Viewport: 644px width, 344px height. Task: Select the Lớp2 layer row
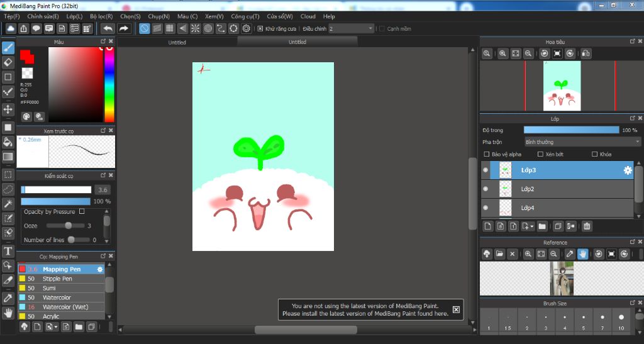point(557,189)
